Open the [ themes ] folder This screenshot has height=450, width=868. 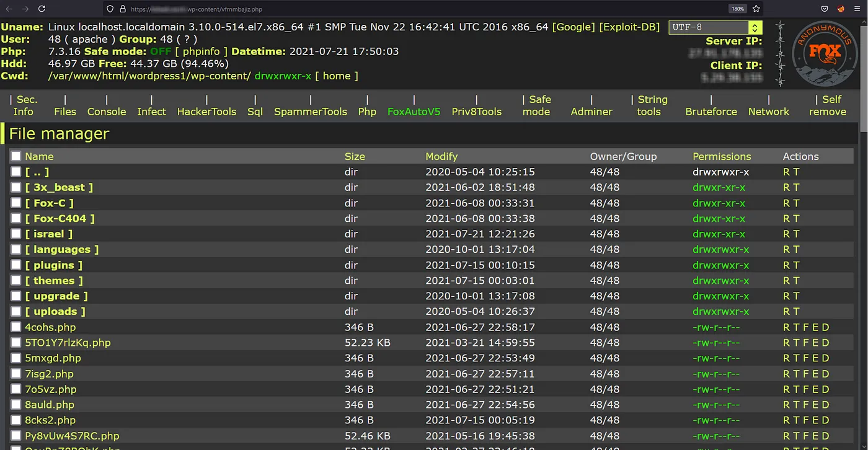click(54, 280)
